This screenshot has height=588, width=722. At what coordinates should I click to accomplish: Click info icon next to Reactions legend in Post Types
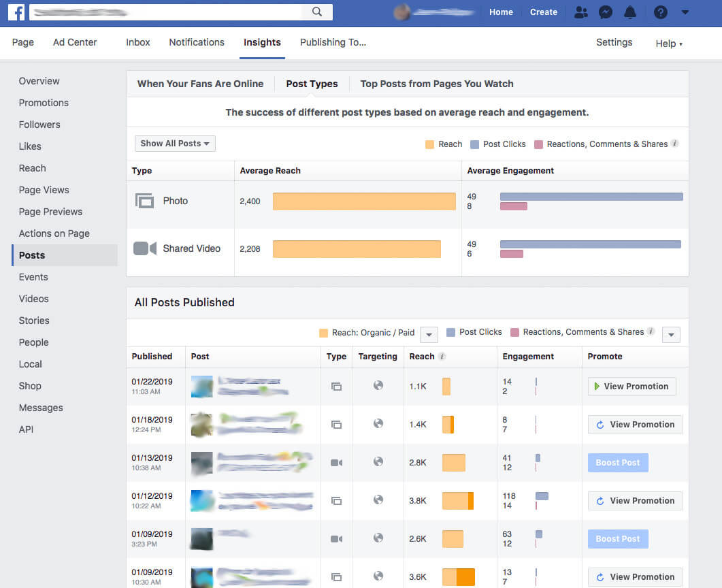click(x=674, y=143)
